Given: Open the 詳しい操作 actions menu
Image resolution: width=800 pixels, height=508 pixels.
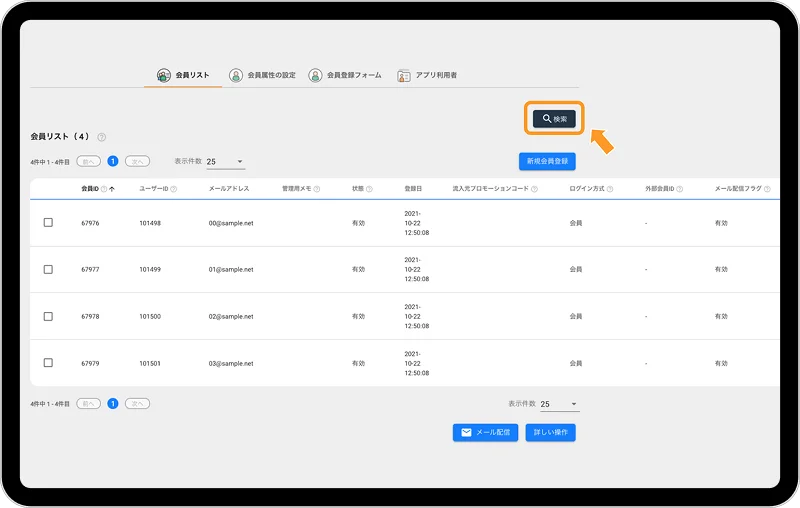Looking at the screenshot, I should point(550,432).
